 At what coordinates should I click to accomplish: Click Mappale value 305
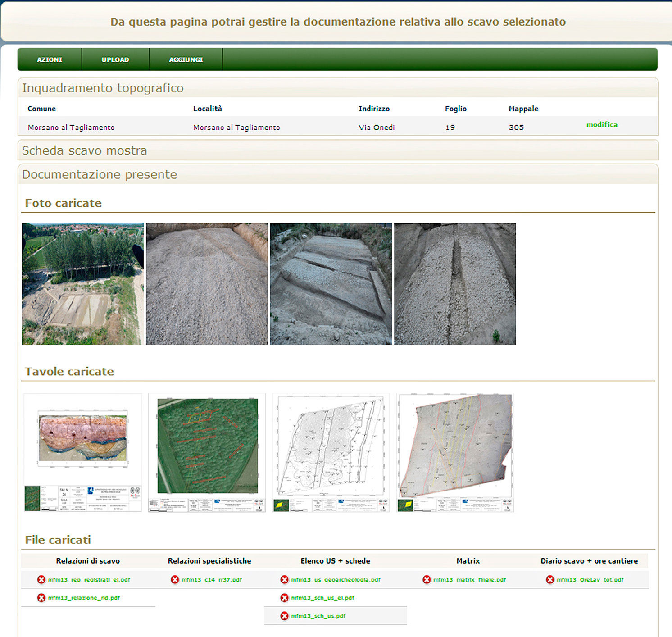pyautogui.click(x=516, y=127)
